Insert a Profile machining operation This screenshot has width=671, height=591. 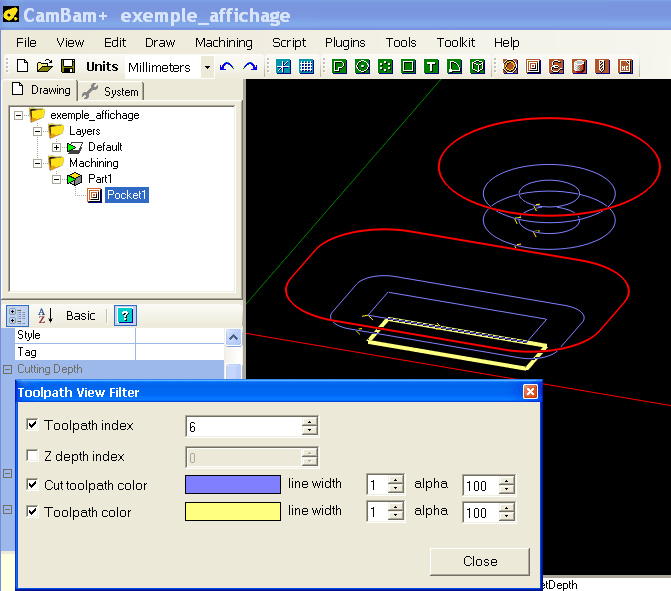(x=510, y=66)
